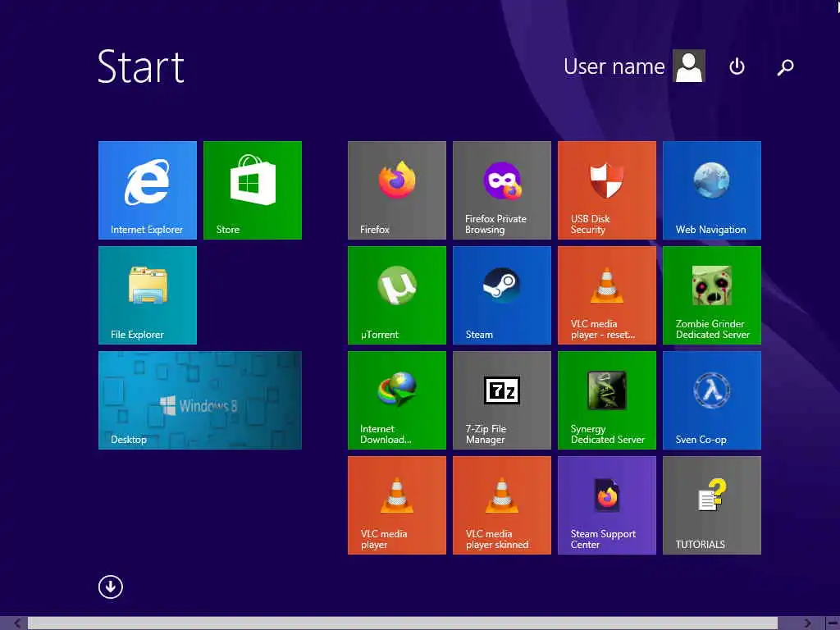
Task: Open the Web Navigation globe tile
Action: (x=711, y=190)
